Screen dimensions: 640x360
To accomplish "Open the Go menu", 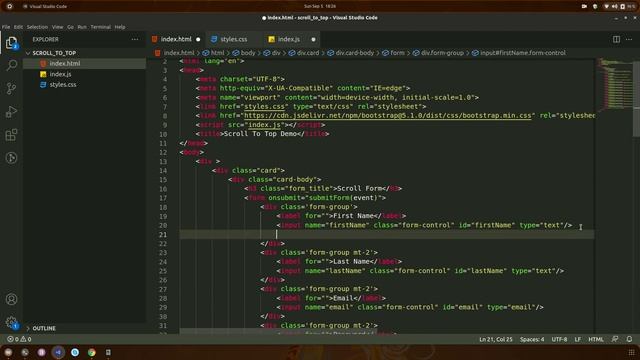I will click(70, 27).
